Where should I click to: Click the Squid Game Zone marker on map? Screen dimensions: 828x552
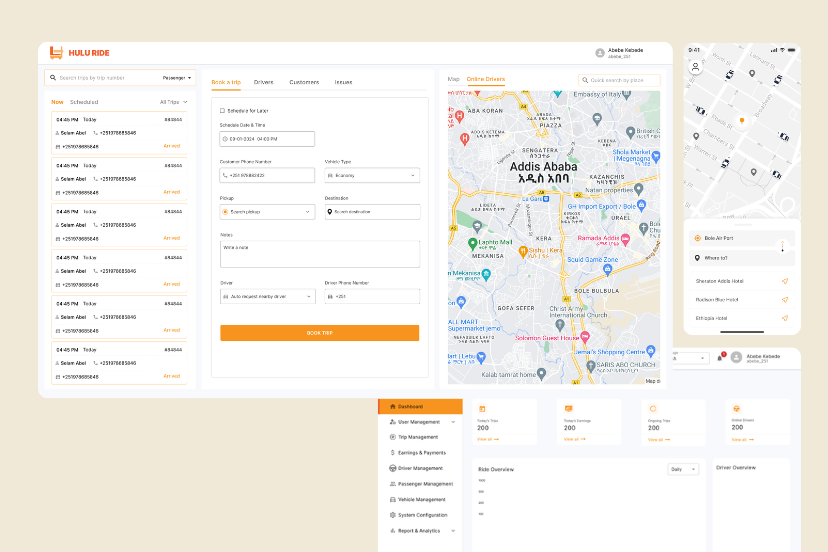pos(607,269)
